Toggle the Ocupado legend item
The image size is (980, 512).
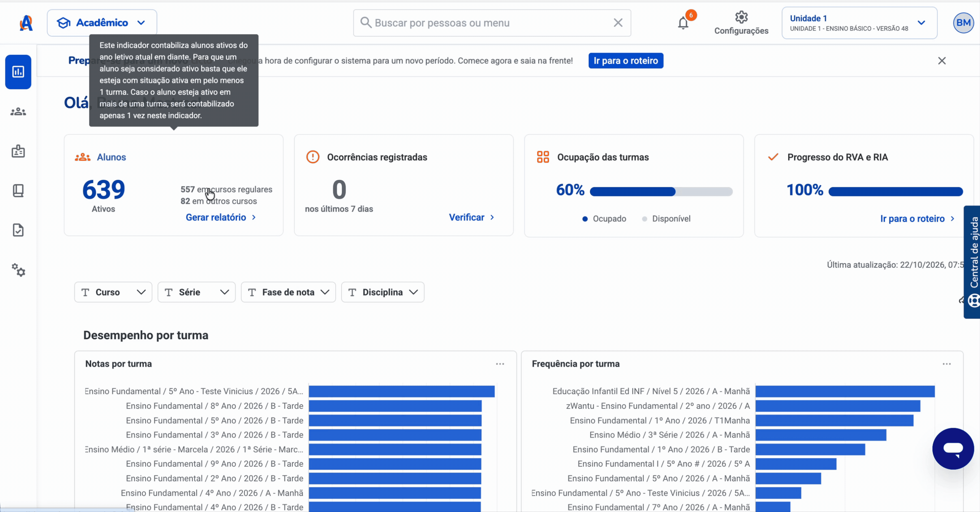tap(604, 219)
